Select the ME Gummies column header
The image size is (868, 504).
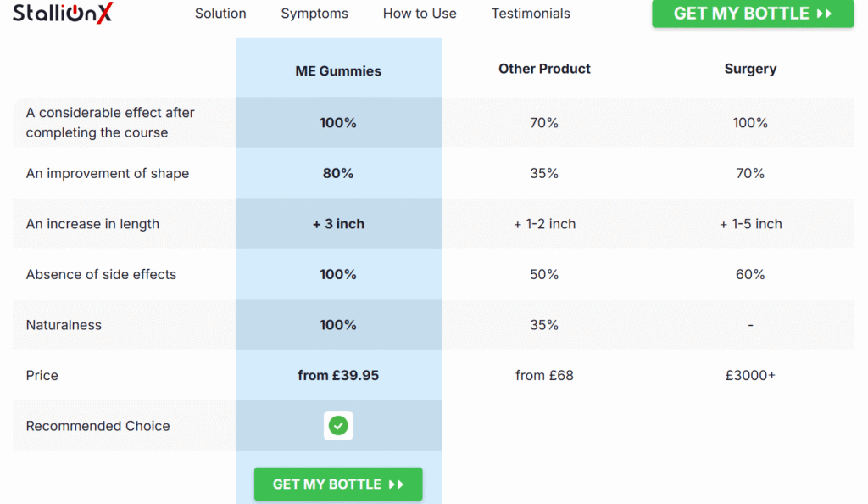[x=338, y=71]
